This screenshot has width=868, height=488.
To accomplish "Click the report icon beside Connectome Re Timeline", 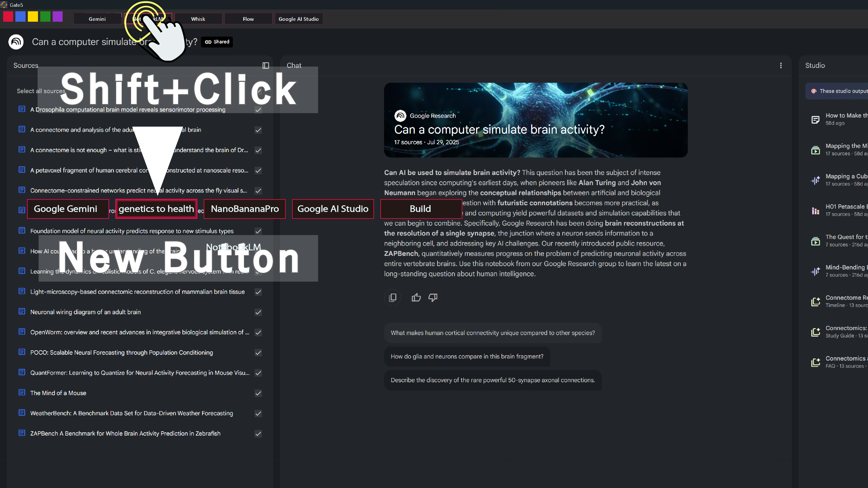I will 815,302.
